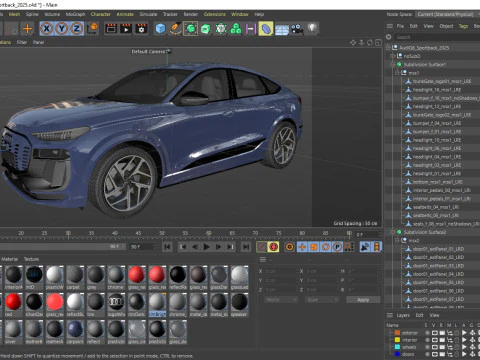The width and height of the screenshot is (480, 360).
Task: Click the Floor grid environment icon
Action: [x=282, y=29]
